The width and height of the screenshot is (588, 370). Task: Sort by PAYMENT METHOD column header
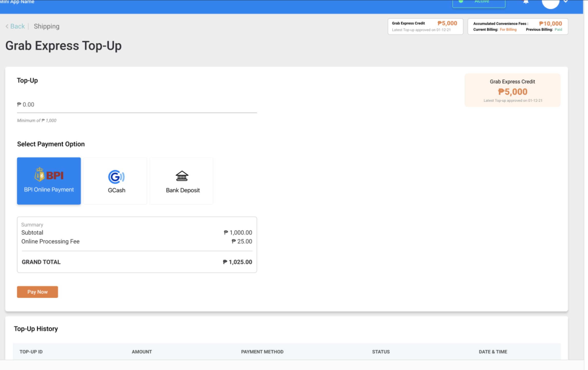[x=262, y=352]
